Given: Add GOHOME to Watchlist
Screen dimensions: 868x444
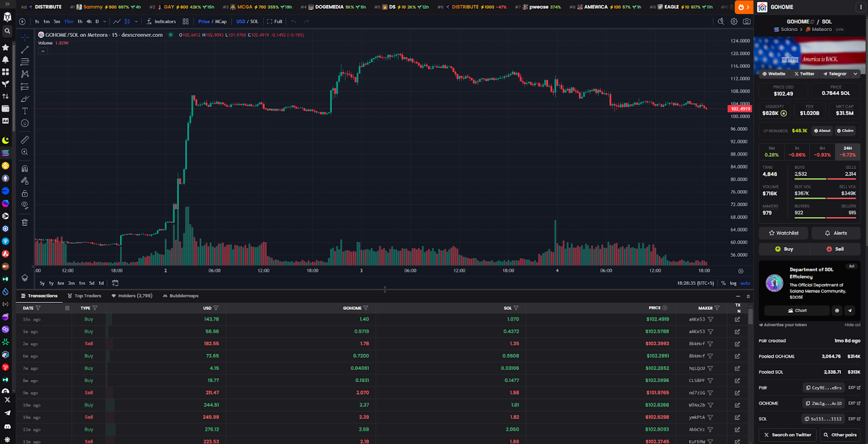Looking at the screenshot, I should [783, 233].
